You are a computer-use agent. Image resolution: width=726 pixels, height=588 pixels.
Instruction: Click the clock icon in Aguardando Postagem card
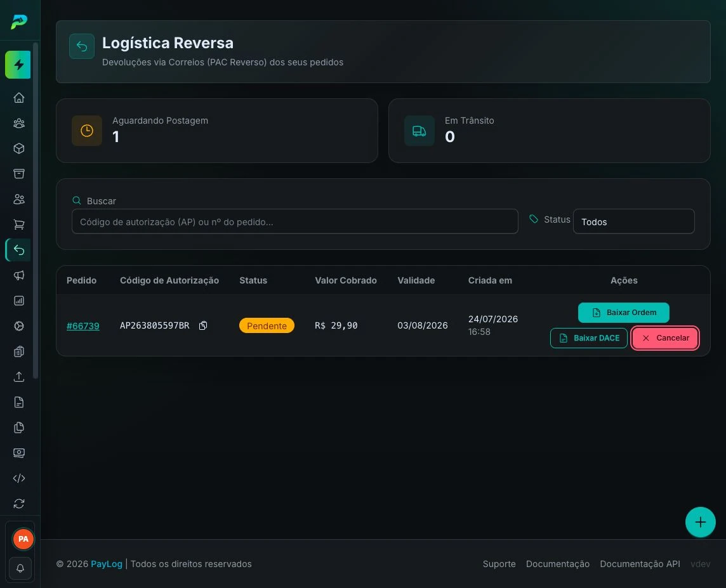click(87, 131)
